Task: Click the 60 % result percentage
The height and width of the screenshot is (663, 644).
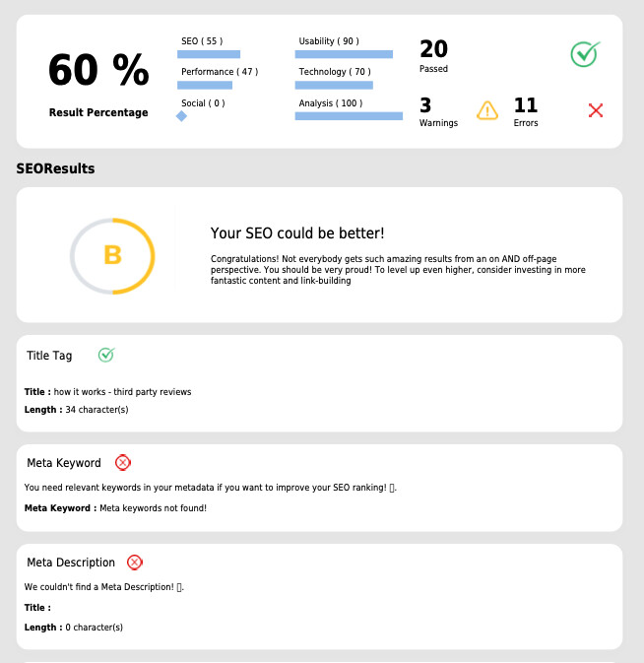Action: 98,70
